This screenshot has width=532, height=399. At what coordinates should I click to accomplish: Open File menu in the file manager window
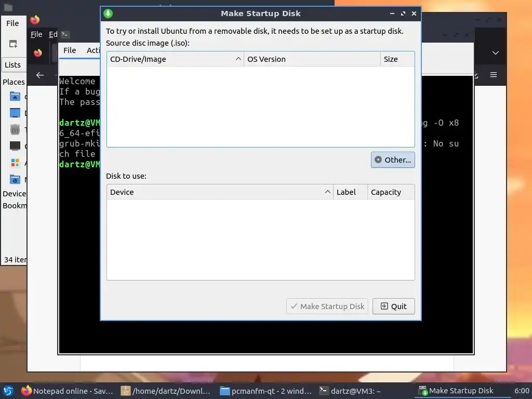(x=12, y=23)
